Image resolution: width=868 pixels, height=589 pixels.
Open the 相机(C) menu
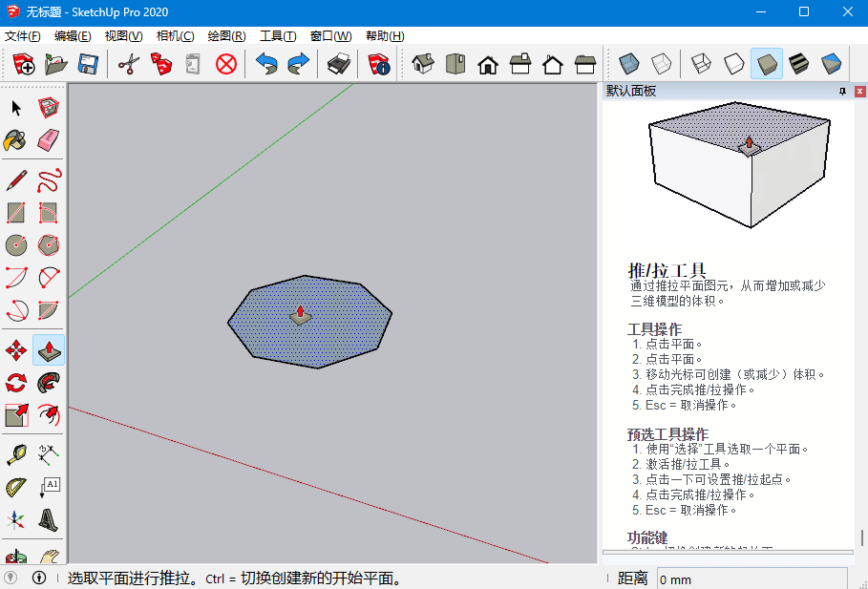point(175,36)
